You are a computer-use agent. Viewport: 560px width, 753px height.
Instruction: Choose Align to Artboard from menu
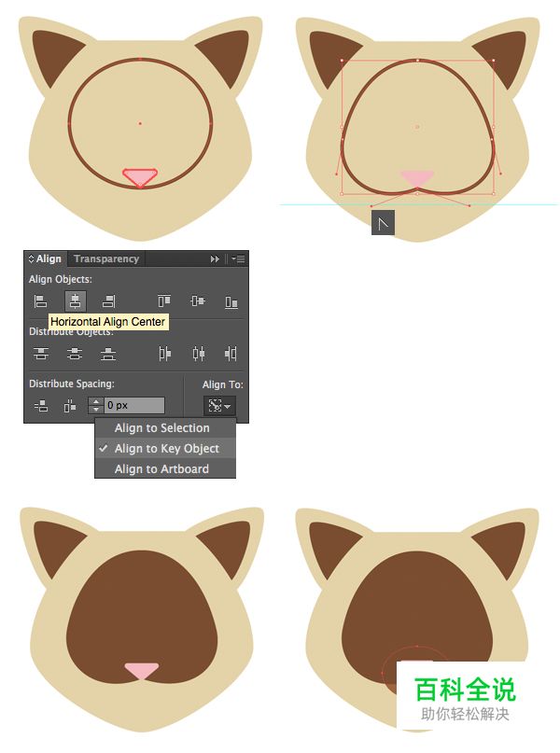[161, 469]
